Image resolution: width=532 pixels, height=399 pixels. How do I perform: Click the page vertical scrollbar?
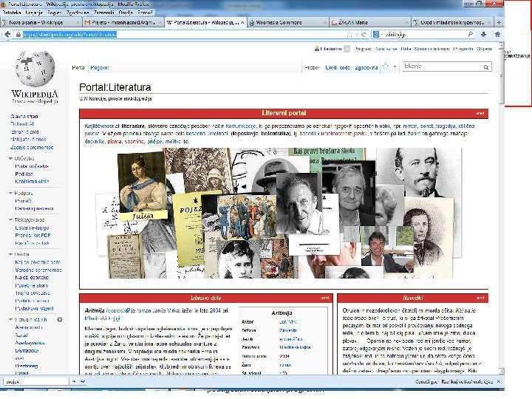[502, 207]
